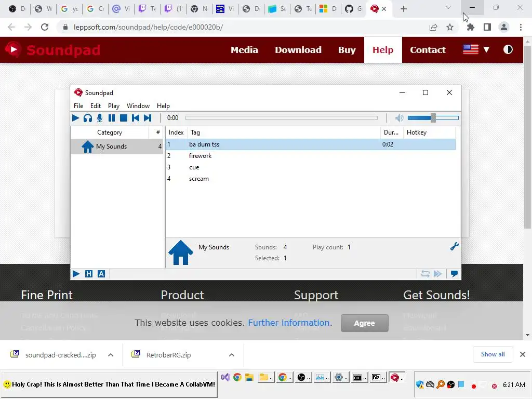
Task: Click the speech bubble icon in status bar
Action: (x=454, y=274)
